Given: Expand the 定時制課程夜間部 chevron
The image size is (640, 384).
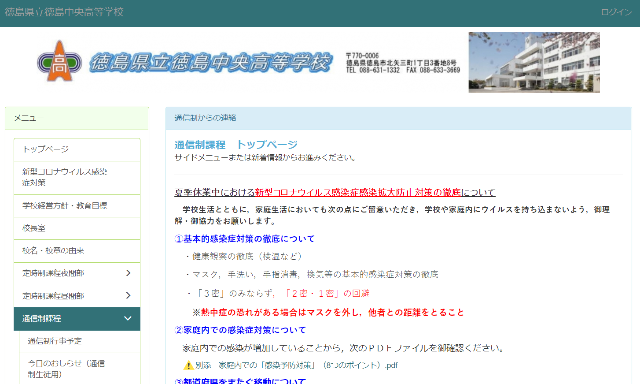Looking at the screenshot, I should 128,273.
